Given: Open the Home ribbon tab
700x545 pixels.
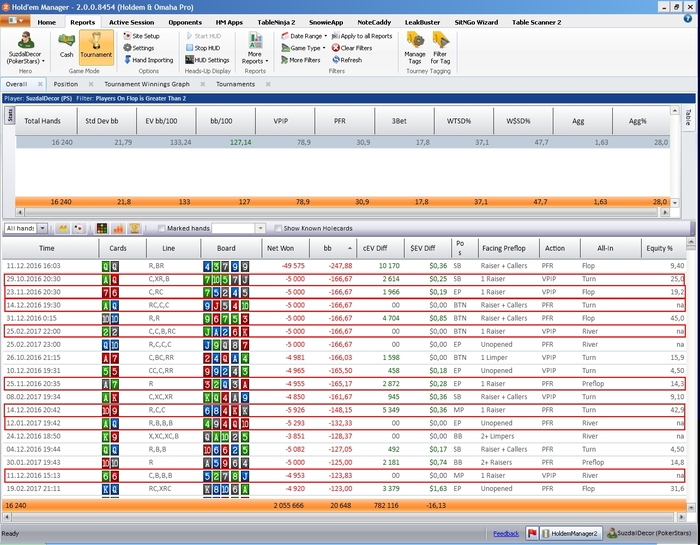Looking at the screenshot, I should pos(46,22).
